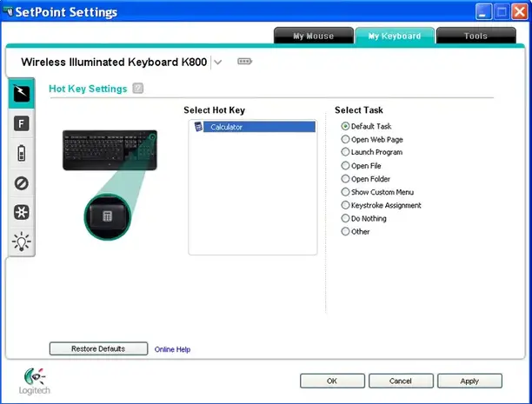This screenshot has height=404, width=532.
Task: Select the Default Task radio button
Action: pyautogui.click(x=345, y=126)
